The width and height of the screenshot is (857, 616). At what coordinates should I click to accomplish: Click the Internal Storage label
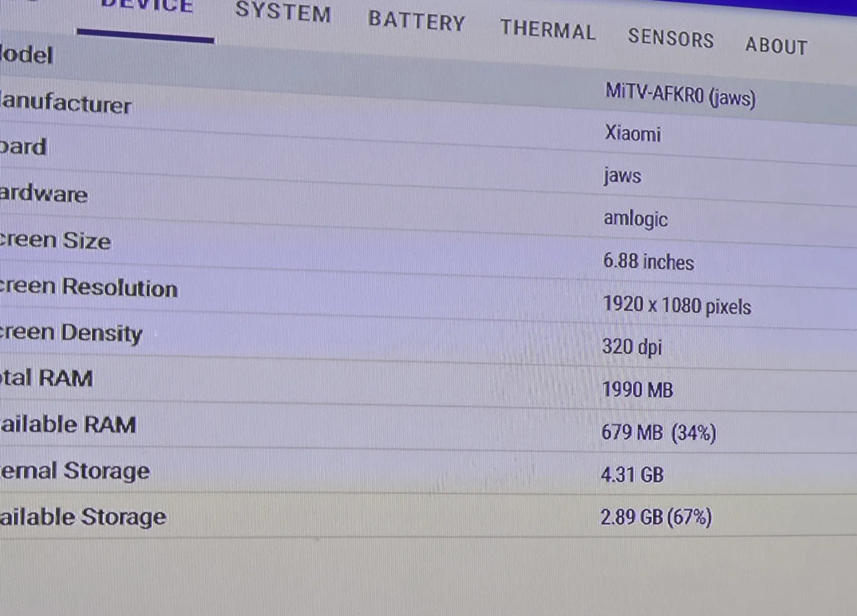pyautogui.click(x=75, y=471)
